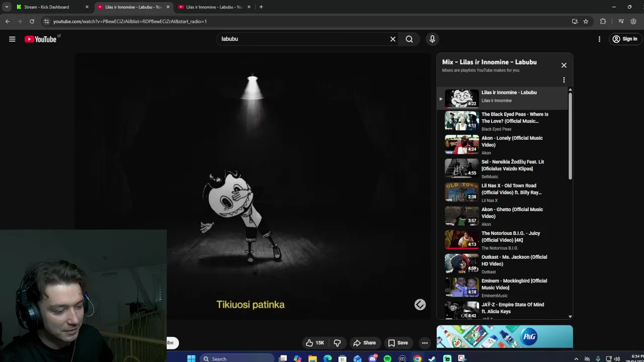Save the video to a playlist
The height and width of the screenshot is (362, 644).
397,343
